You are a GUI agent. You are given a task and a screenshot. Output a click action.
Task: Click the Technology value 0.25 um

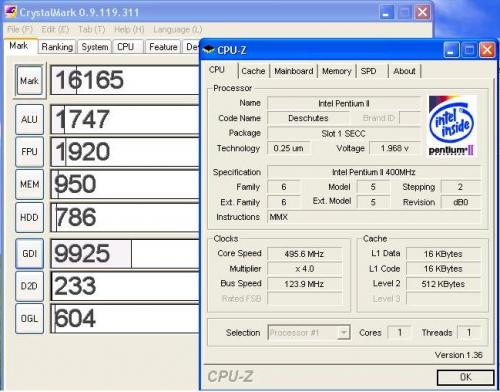pos(288,148)
